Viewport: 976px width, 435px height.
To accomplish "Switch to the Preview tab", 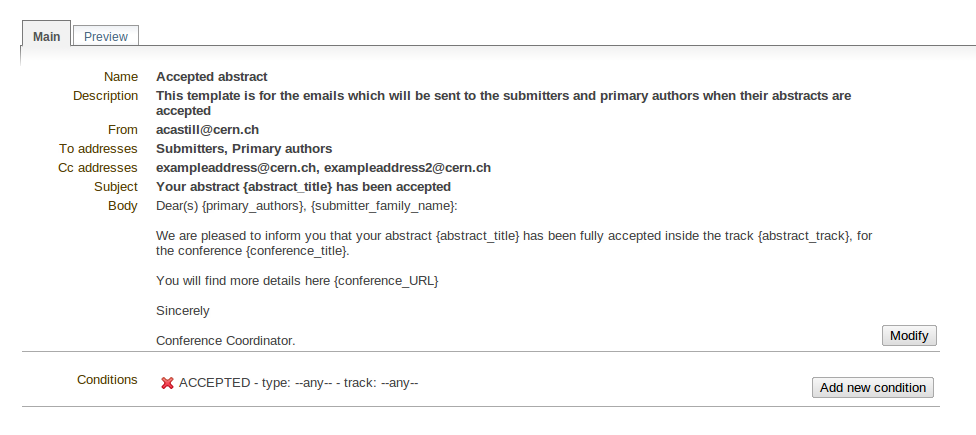I will 106,36.
